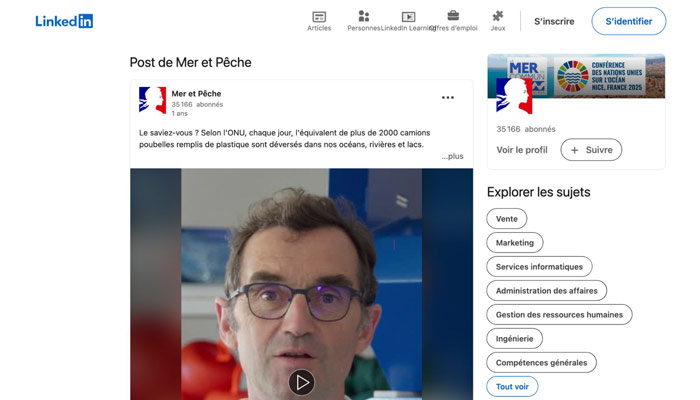This screenshot has height=400, width=700.
Task: Select Gestion des ressources humaines topic
Action: pyautogui.click(x=559, y=315)
